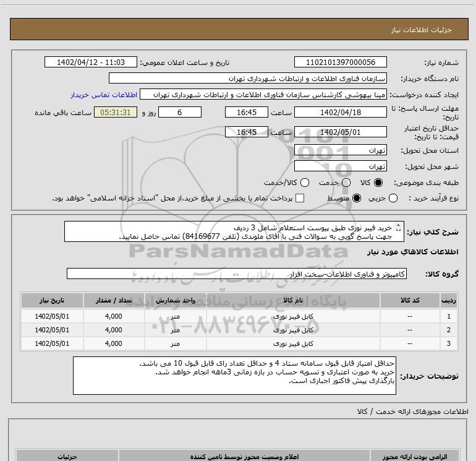The width and height of the screenshot is (476, 461).
Task: Click the response deadline date 1402/04/18
Action: (x=340, y=112)
